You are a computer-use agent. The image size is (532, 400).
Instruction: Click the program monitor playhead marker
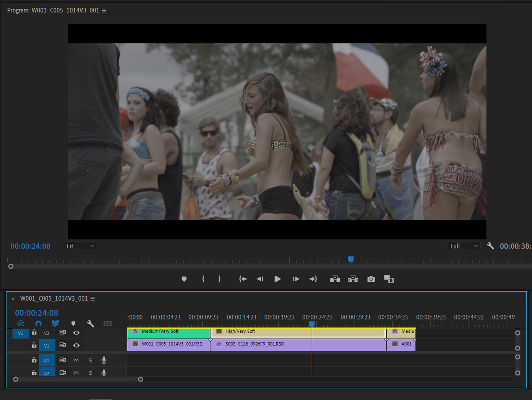coord(351,259)
